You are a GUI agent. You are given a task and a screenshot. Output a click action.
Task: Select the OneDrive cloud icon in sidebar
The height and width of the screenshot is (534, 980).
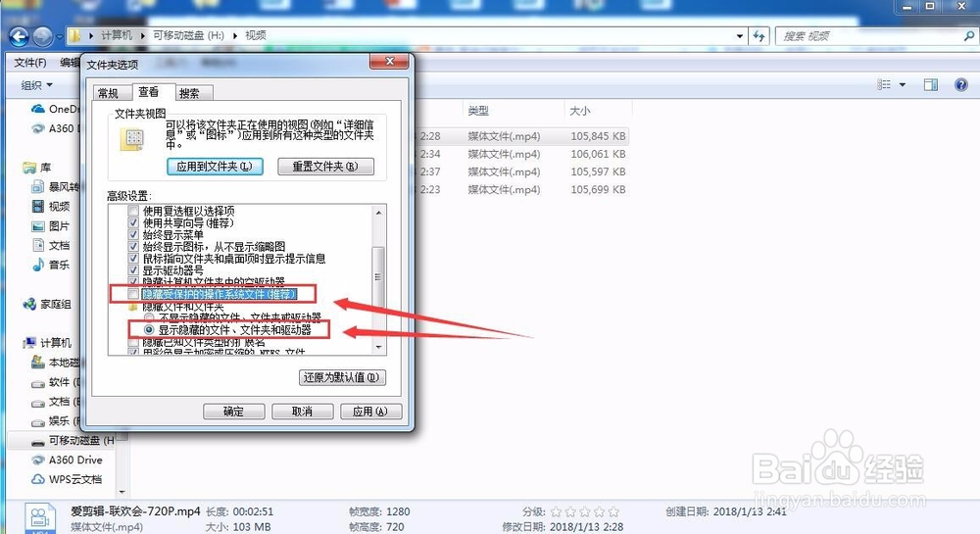37,109
